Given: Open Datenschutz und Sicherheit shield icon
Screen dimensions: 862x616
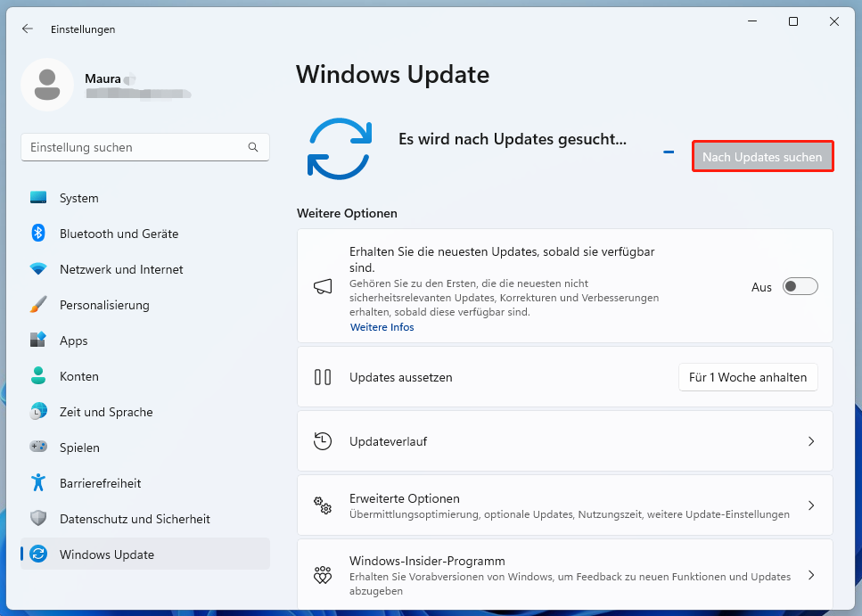Looking at the screenshot, I should pyautogui.click(x=37, y=518).
